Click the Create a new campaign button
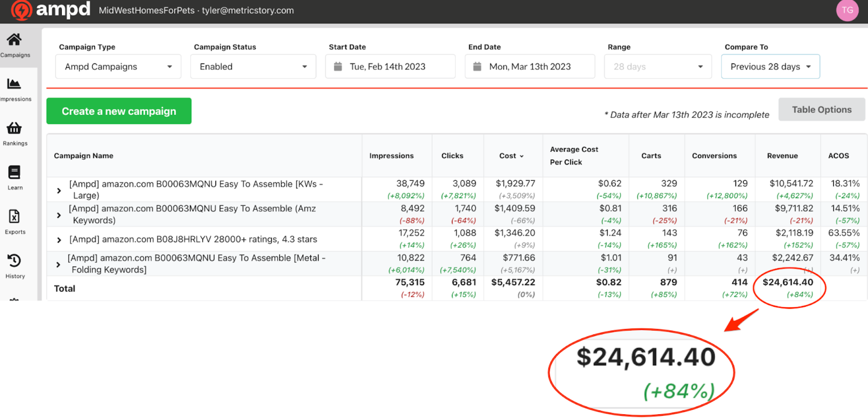The image size is (868, 418). pos(119,111)
